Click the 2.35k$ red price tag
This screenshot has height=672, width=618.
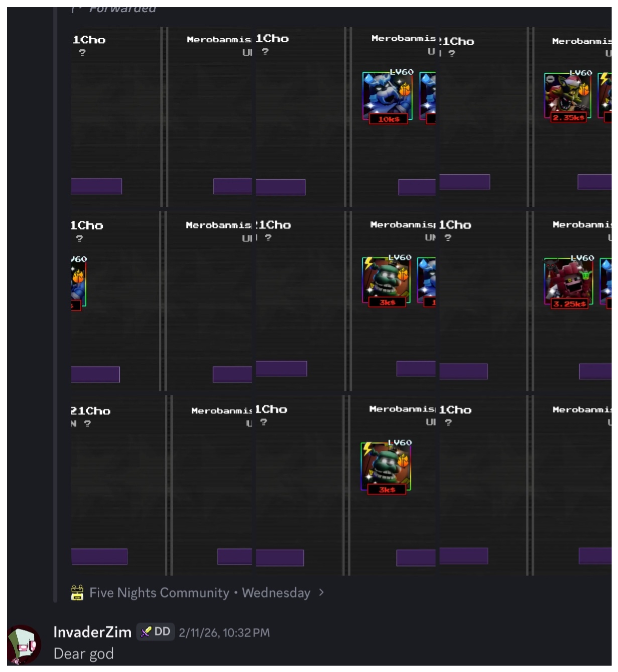coord(569,118)
